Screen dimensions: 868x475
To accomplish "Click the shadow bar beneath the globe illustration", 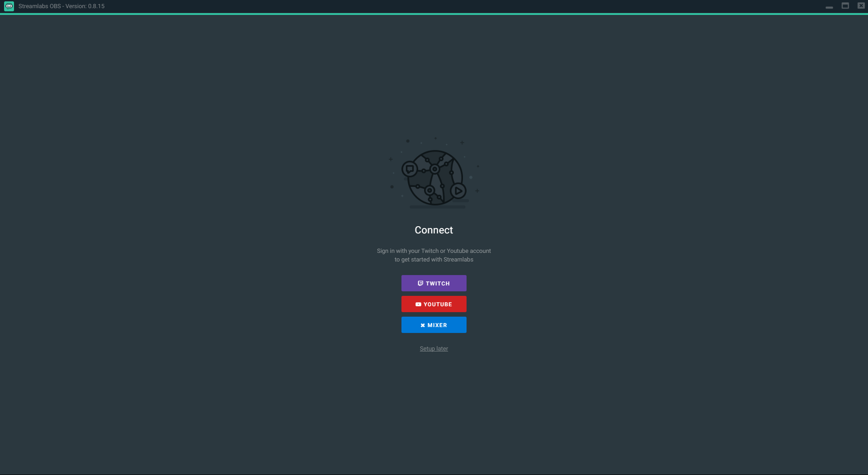I will (x=438, y=207).
